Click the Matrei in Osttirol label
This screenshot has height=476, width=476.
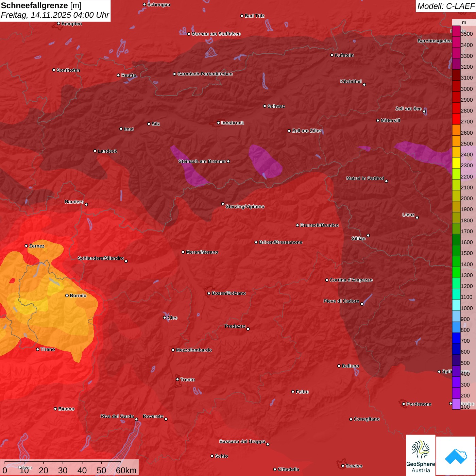tap(365, 178)
